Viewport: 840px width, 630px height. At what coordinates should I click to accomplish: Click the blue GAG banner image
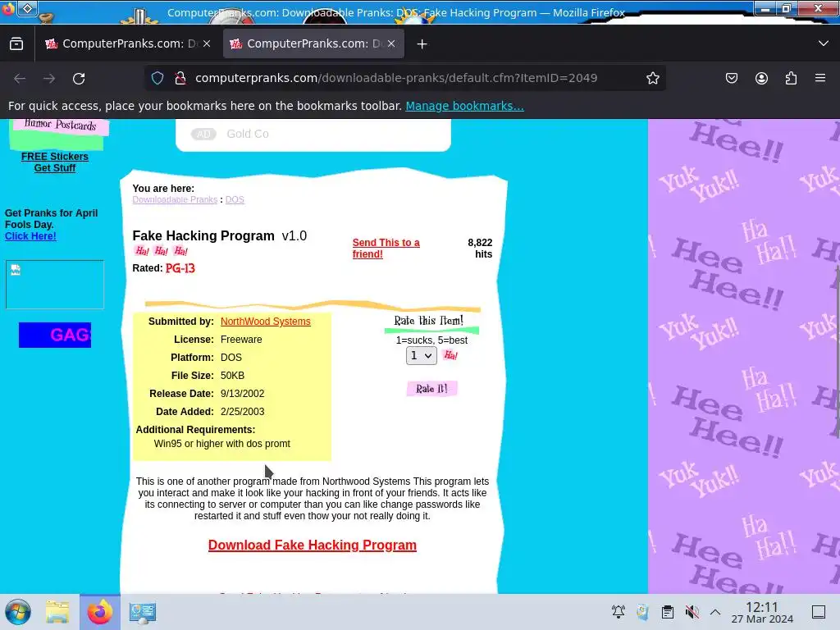(x=55, y=336)
